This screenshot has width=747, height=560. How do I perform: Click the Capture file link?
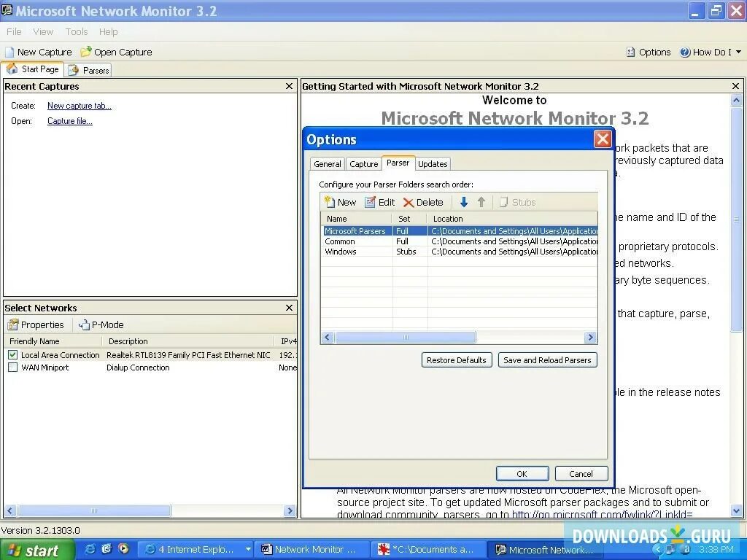point(69,121)
